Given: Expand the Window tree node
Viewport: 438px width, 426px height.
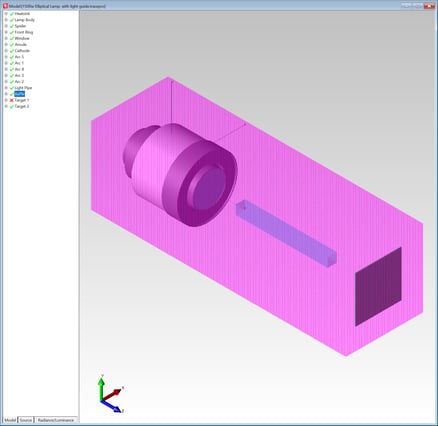Looking at the screenshot, I should click(x=6, y=38).
